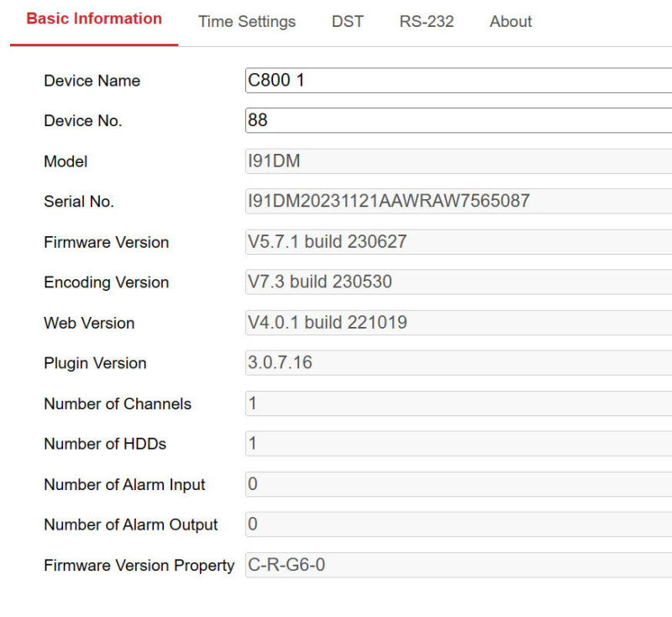
Task: Select the RS-232 tab
Action: pyautogui.click(x=427, y=22)
